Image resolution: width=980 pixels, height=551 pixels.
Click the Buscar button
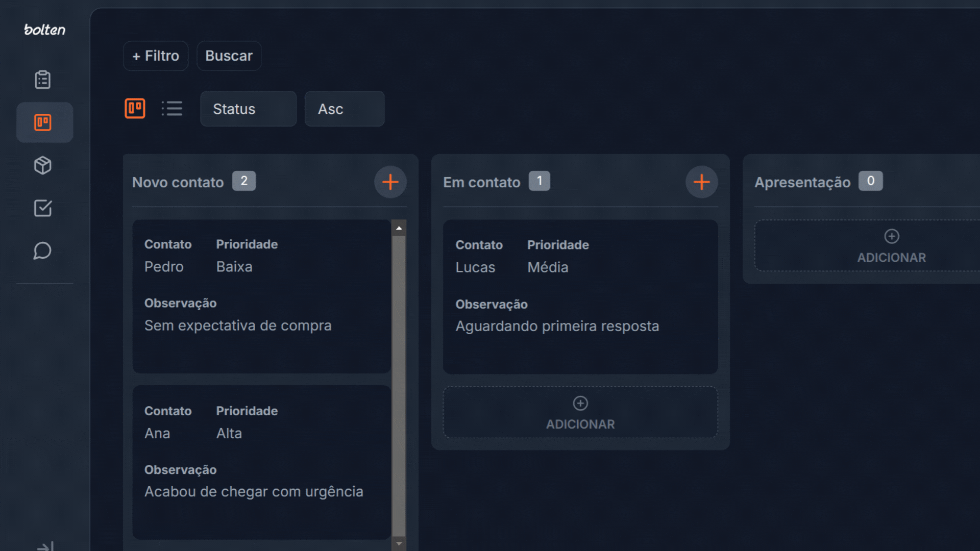point(229,56)
